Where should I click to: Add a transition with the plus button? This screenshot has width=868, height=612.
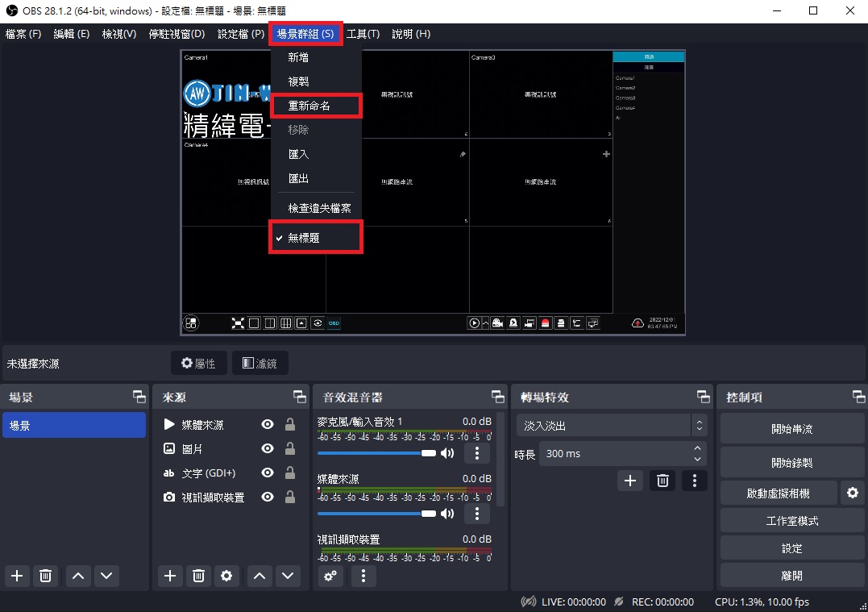[630, 481]
